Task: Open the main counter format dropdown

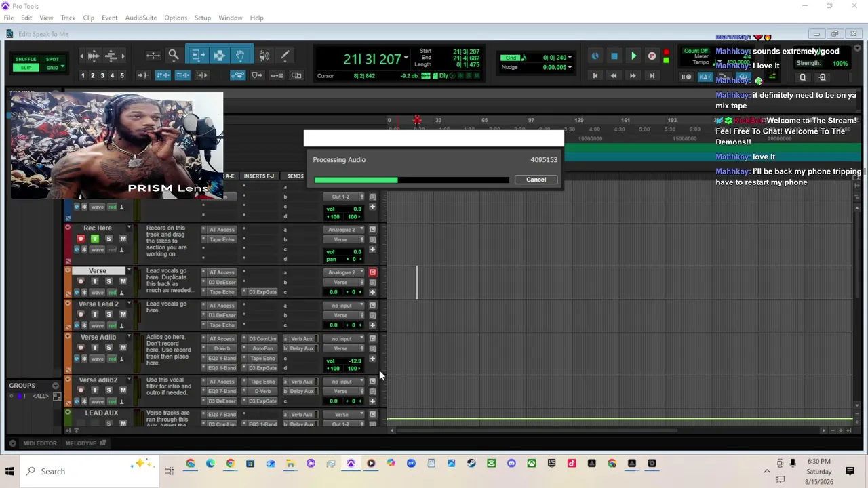Action: pyautogui.click(x=406, y=58)
